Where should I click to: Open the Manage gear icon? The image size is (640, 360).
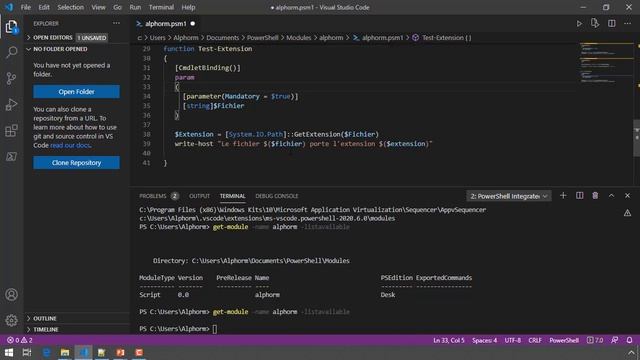click(x=11, y=320)
